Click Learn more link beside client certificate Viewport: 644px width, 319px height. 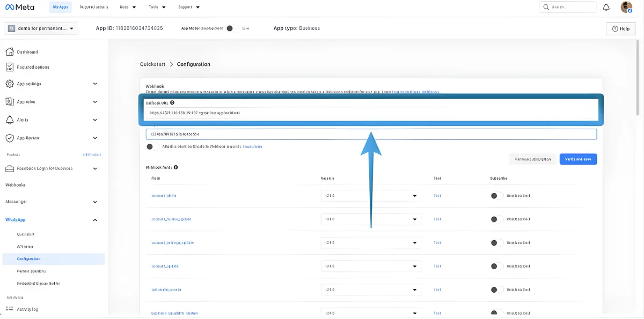pyautogui.click(x=253, y=146)
